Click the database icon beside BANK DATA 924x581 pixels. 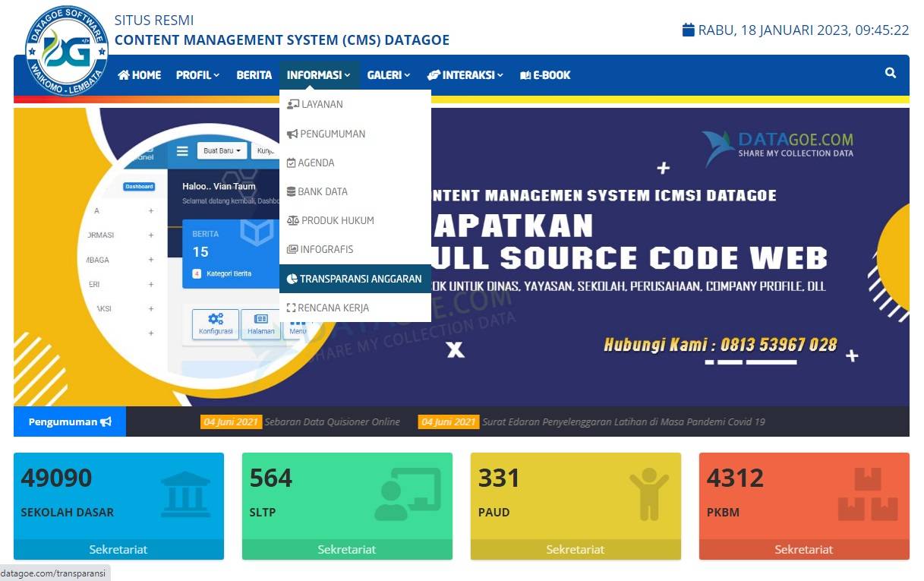coord(292,191)
